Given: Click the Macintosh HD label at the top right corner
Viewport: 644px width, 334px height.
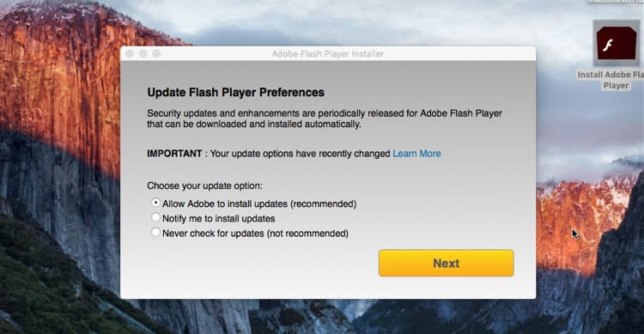Looking at the screenshot, I should pos(616,2).
